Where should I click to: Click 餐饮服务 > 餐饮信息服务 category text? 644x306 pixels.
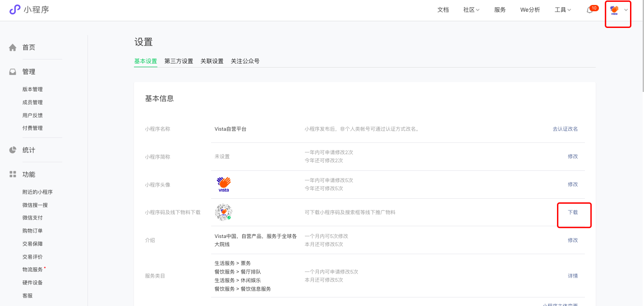243,289
